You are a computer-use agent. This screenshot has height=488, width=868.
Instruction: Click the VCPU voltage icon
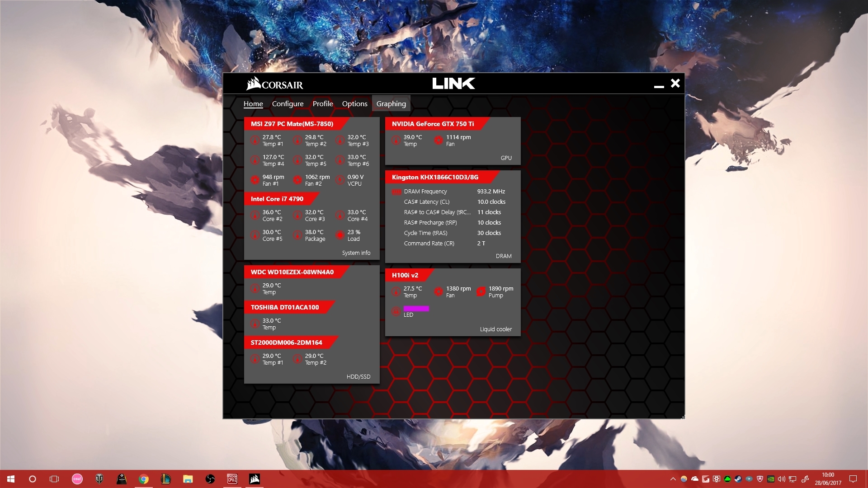click(x=340, y=180)
